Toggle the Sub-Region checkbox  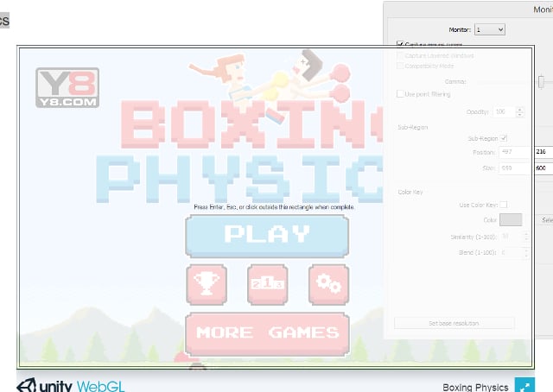(504, 138)
